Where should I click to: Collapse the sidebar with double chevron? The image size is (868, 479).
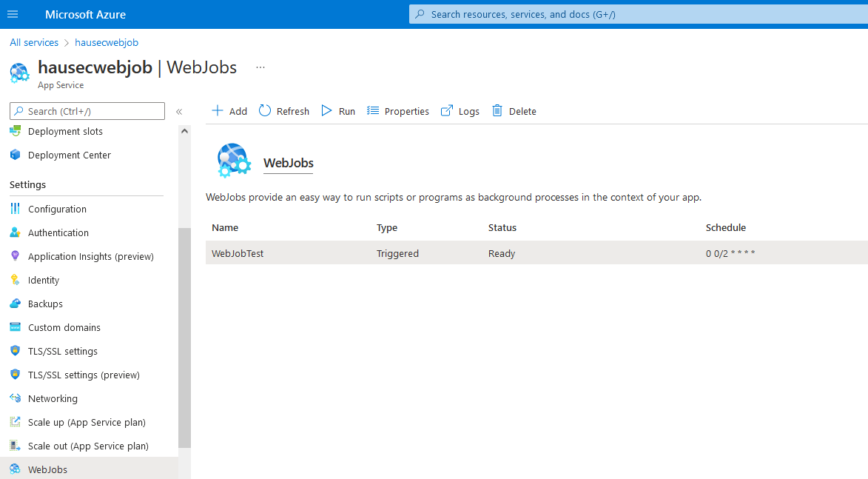pyautogui.click(x=179, y=112)
